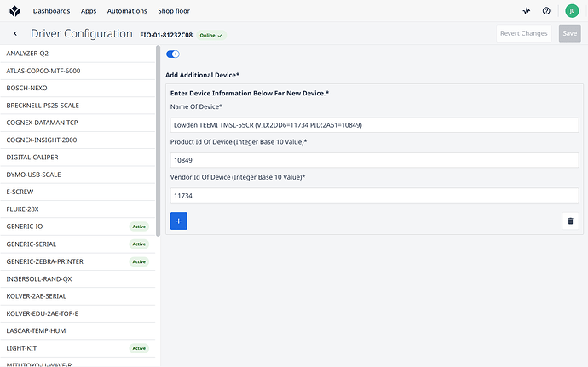Delete the device using trash icon
Image resolution: width=588 pixels, height=367 pixels.
click(570, 221)
